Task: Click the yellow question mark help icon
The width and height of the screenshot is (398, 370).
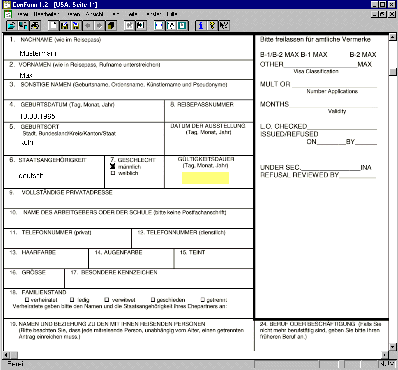Action: [212, 26]
